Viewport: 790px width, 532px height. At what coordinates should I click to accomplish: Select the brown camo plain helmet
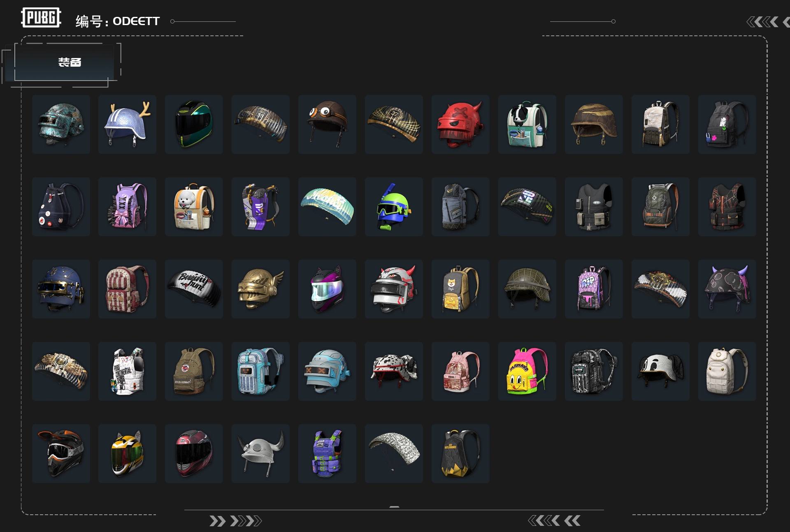point(594,124)
